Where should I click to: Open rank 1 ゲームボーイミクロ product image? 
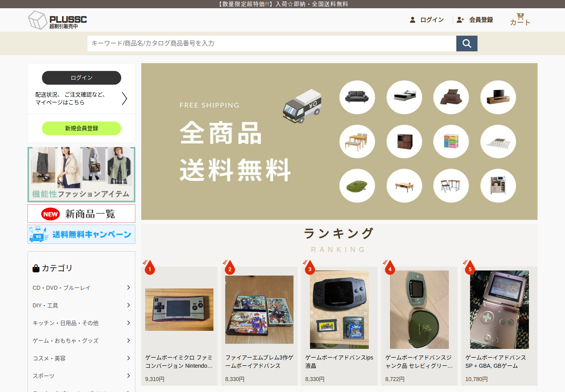click(179, 310)
